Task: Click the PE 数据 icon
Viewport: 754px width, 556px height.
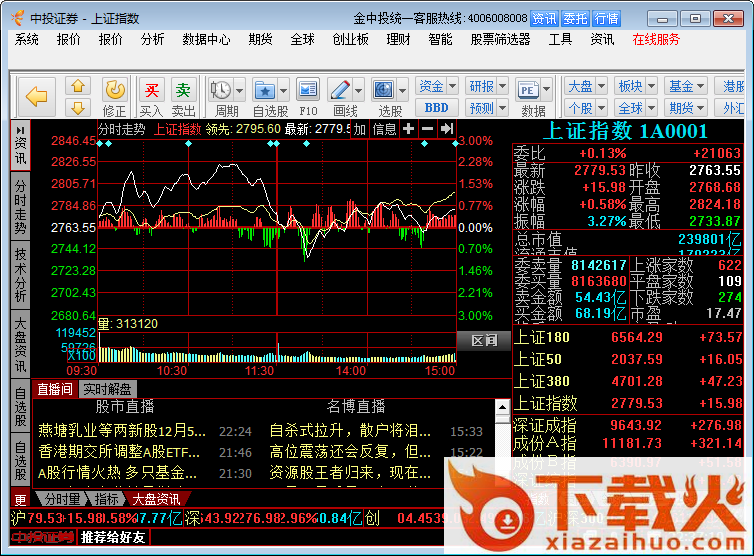Action: tap(528, 90)
